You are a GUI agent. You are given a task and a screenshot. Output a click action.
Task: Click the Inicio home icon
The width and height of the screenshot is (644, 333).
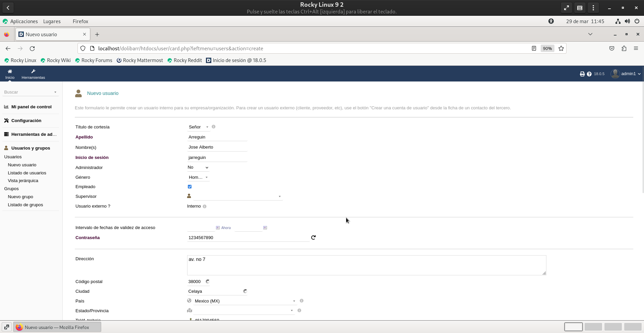coord(10,74)
